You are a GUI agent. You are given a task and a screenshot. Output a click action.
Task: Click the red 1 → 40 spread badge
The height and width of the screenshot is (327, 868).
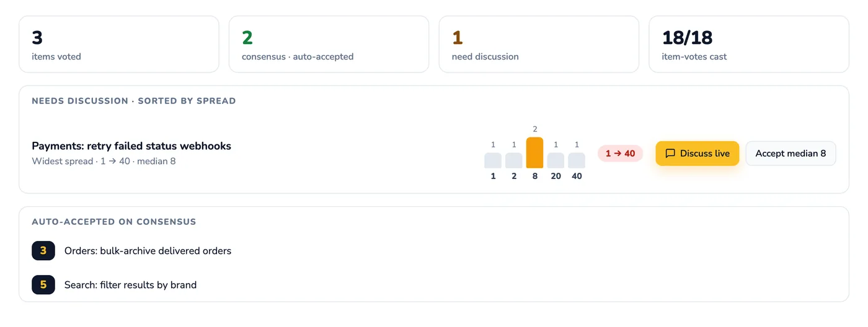click(621, 154)
